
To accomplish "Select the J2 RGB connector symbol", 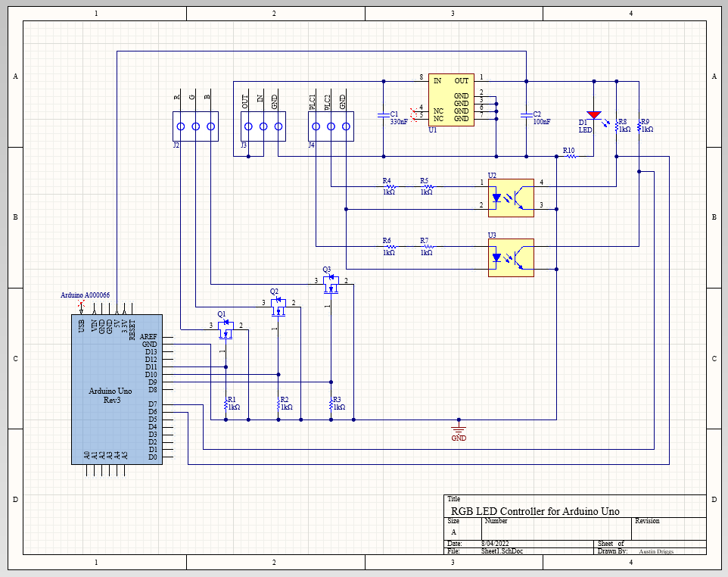I will pos(194,126).
